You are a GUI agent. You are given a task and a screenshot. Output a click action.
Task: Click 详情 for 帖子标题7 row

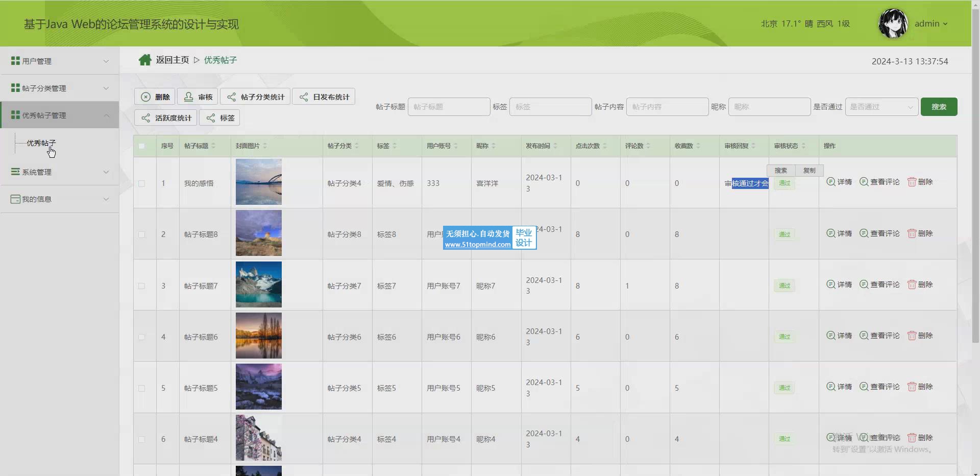(x=839, y=284)
